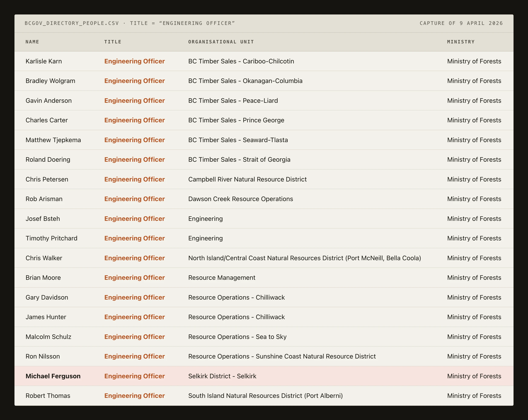Viewport: 528px width, 420px height.
Task: Click the ORGANISATIONAL UNIT column header
Action: (x=221, y=42)
